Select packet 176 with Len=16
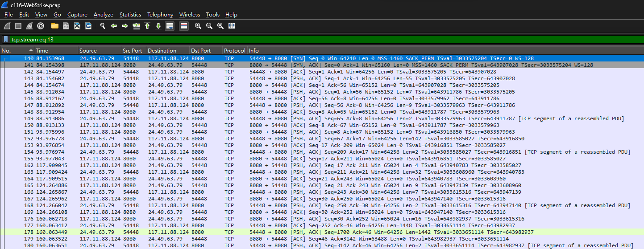Viewport: 644px width, 249px height. 322,219
